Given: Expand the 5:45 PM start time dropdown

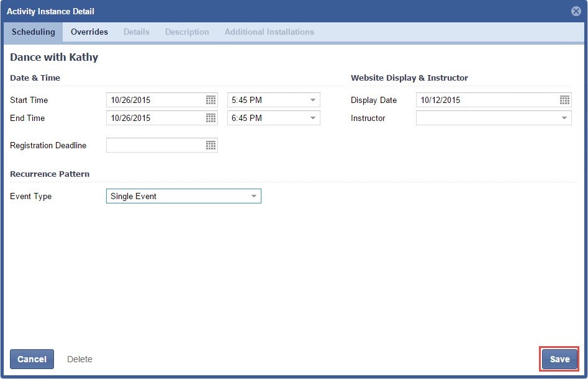Looking at the screenshot, I should (313, 100).
